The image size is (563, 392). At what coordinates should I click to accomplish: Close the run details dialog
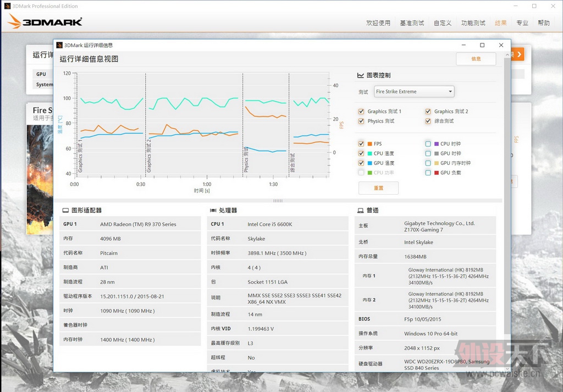[501, 45]
